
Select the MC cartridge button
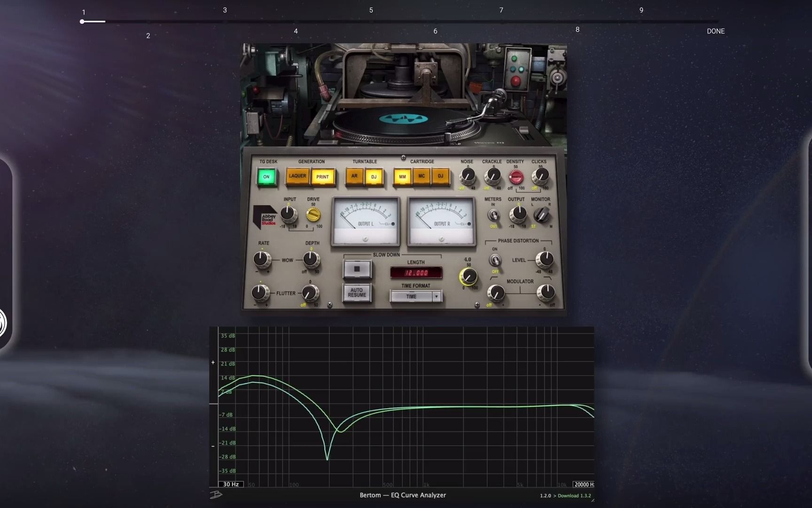coord(422,176)
